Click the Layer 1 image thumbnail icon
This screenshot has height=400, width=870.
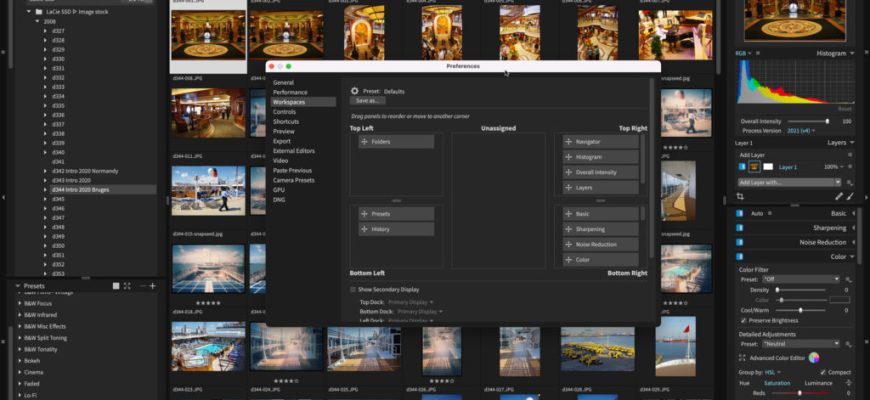(x=755, y=166)
